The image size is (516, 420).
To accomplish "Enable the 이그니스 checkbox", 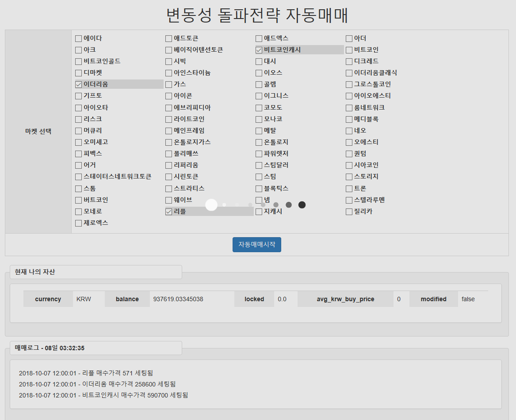I will pos(259,96).
